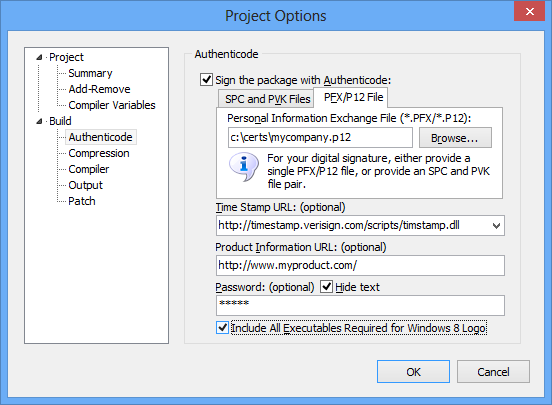The image size is (552, 405).
Task: Collapse the Build tree node
Action: click(39, 121)
